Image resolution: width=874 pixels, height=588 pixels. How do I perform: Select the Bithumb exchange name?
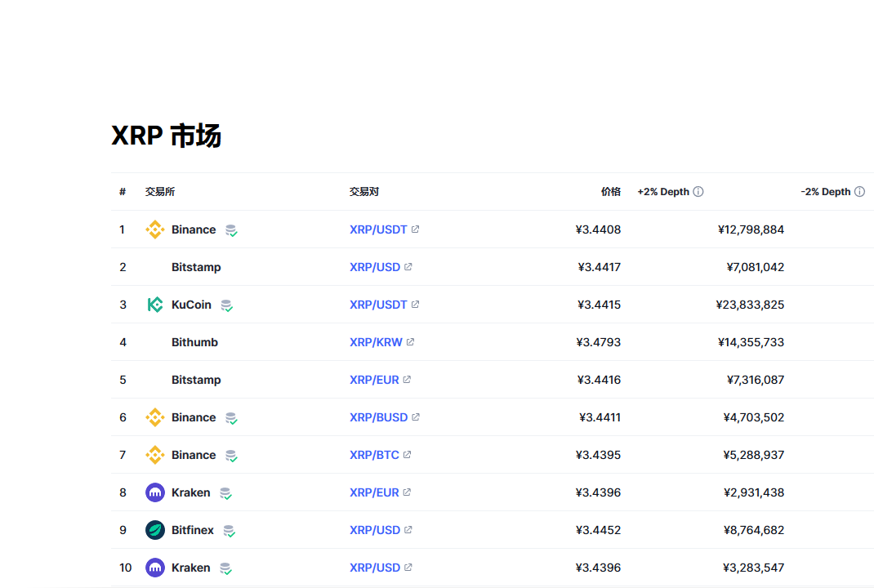point(194,342)
